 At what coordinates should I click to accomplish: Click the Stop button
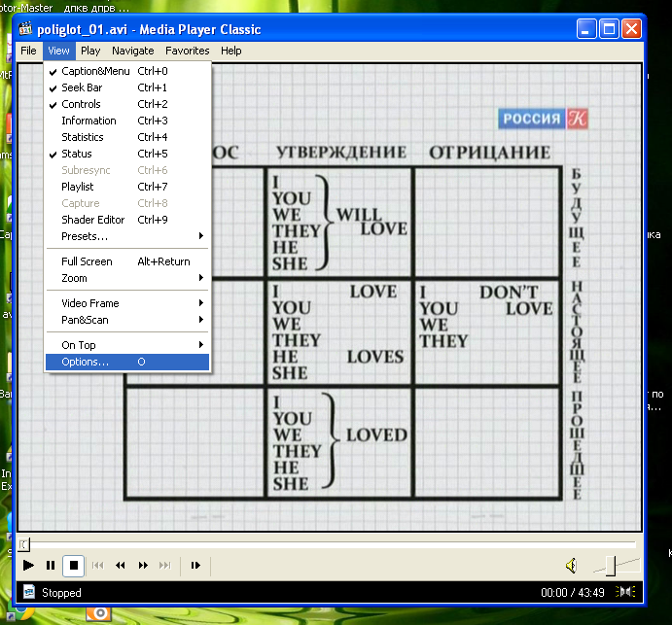tap(73, 566)
